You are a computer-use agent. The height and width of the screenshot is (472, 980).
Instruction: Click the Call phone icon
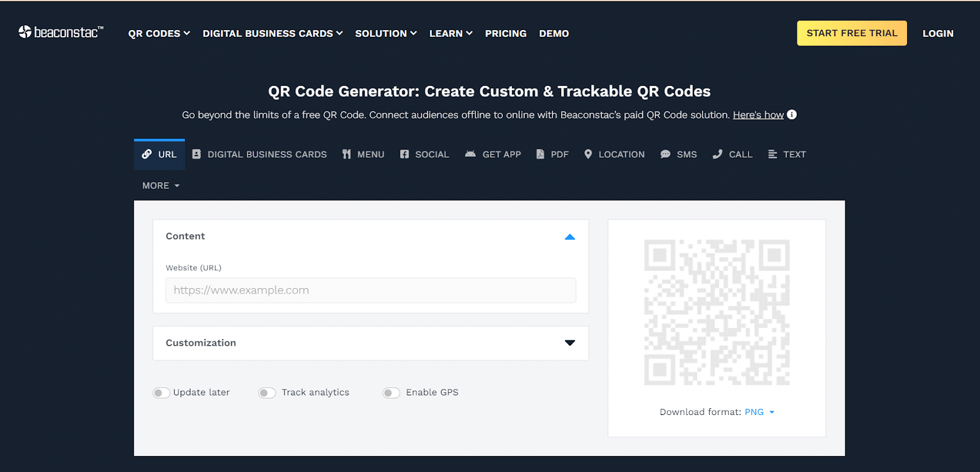[717, 154]
